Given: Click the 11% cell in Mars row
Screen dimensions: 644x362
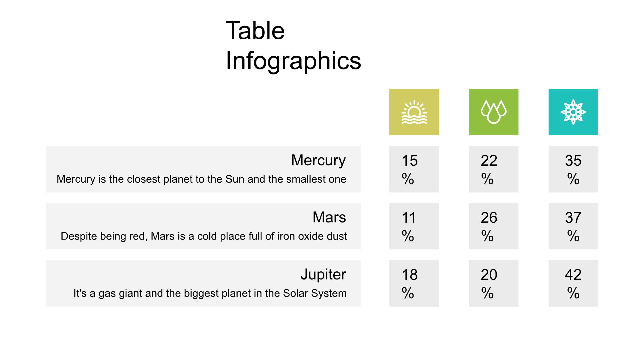Looking at the screenshot, I should [x=414, y=226].
